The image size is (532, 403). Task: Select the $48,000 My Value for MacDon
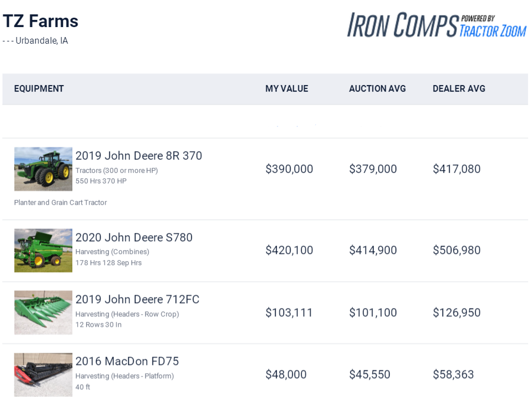[286, 374]
